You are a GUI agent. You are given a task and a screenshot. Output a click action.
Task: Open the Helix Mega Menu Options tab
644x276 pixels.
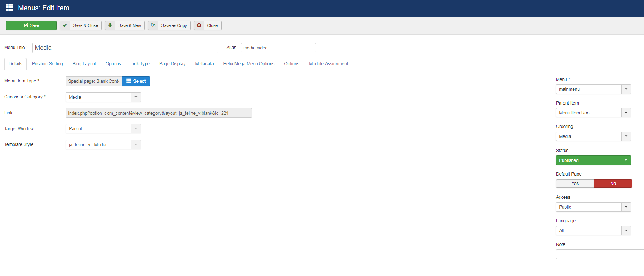click(249, 64)
